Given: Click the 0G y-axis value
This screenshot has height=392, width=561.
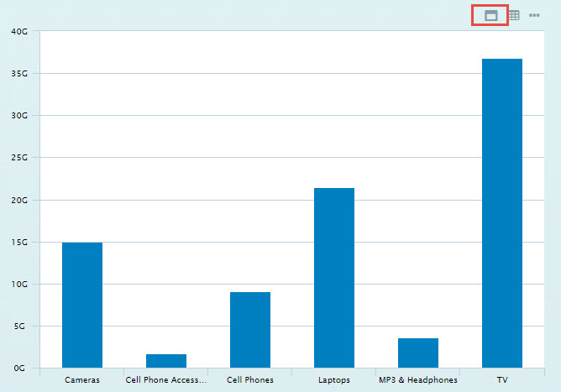Looking at the screenshot, I should coord(20,368).
